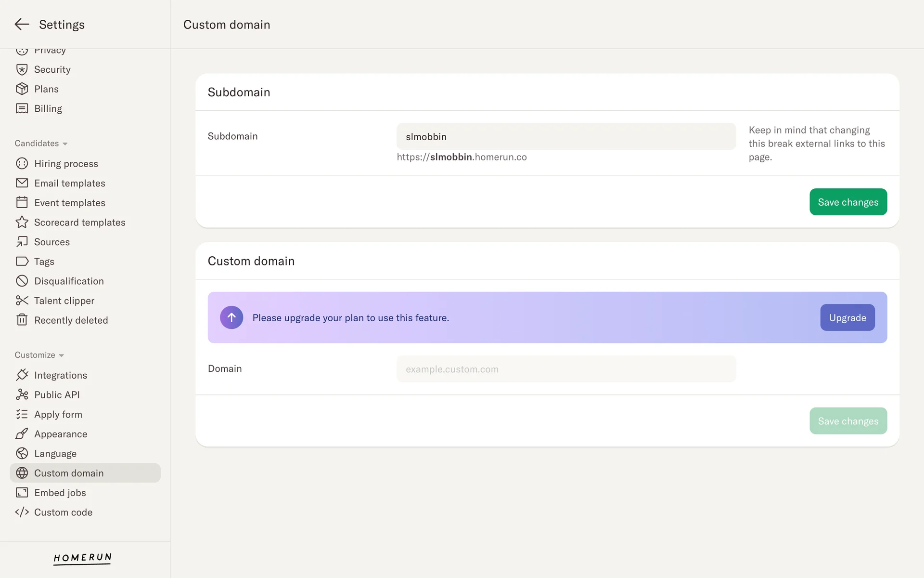Viewport: 924px width, 578px height.
Task: Open Email templates settings
Action: click(69, 183)
